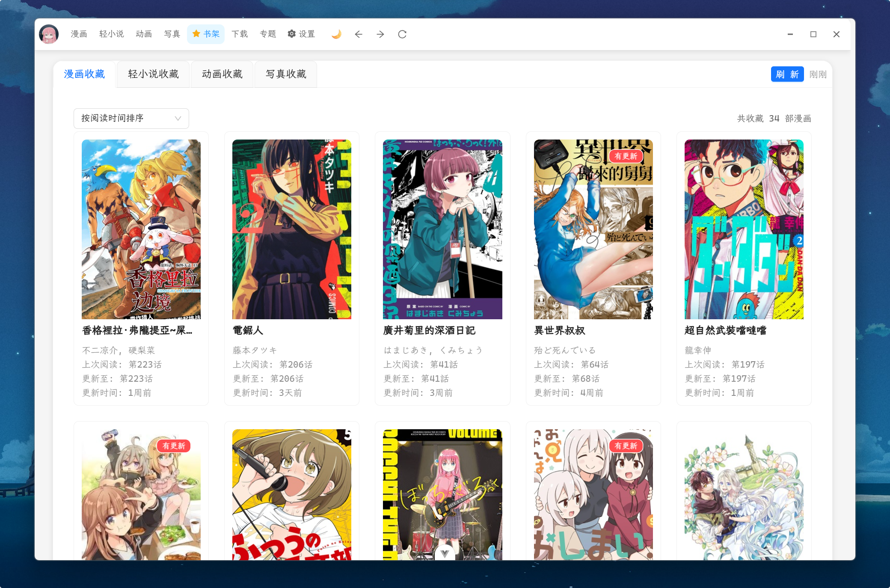Open the starred 书架 bookshelf
The width and height of the screenshot is (890, 588).
[x=206, y=34]
